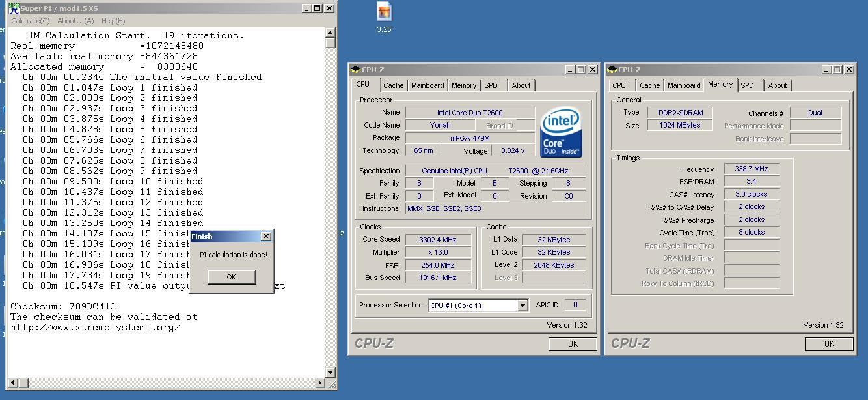Switch to About tab in right CPU-Z window
The height and width of the screenshot is (400, 868).
(x=778, y=85)
